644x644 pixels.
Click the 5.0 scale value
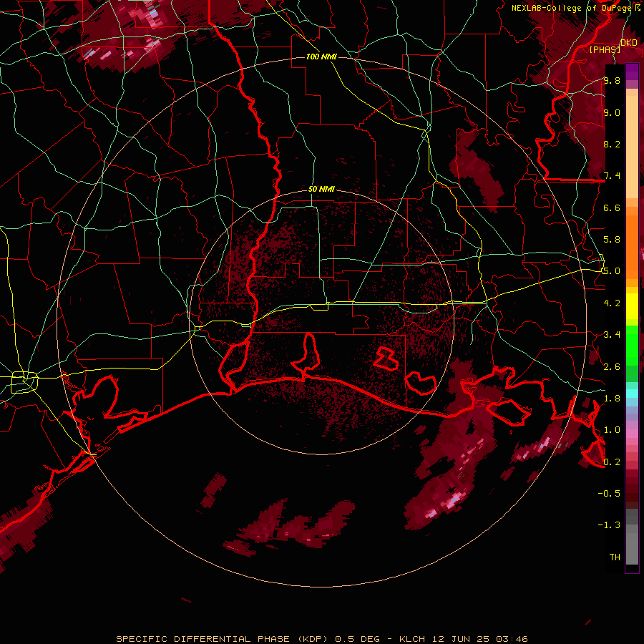pos(612,271)
